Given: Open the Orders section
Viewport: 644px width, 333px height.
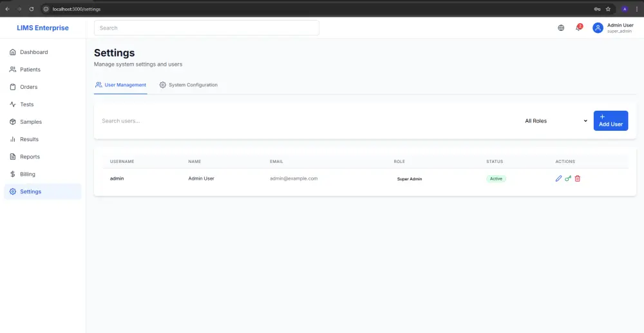Looking at the screenshot, I should [43, 87].
